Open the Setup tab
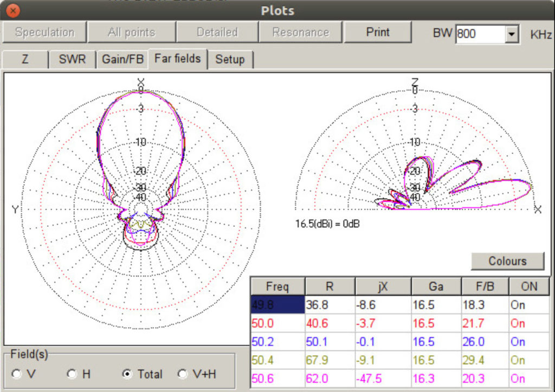555x392 pixels. click(230, 60)
